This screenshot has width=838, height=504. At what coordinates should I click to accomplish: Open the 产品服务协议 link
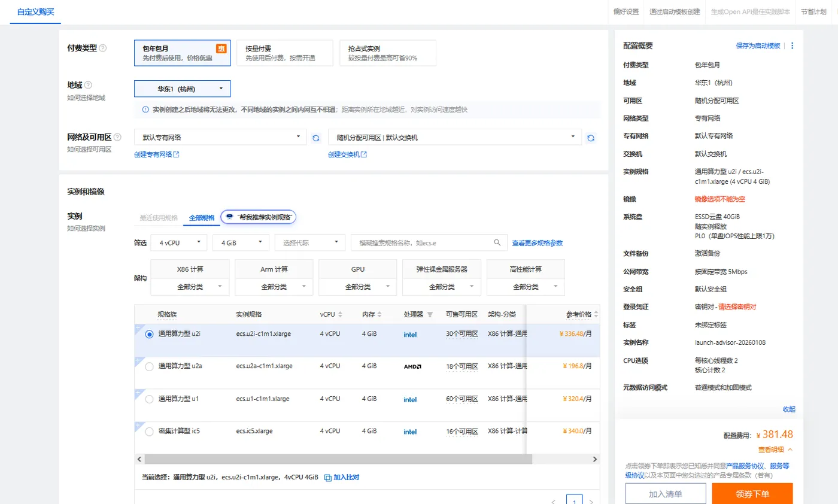click(x=745, y=466)
